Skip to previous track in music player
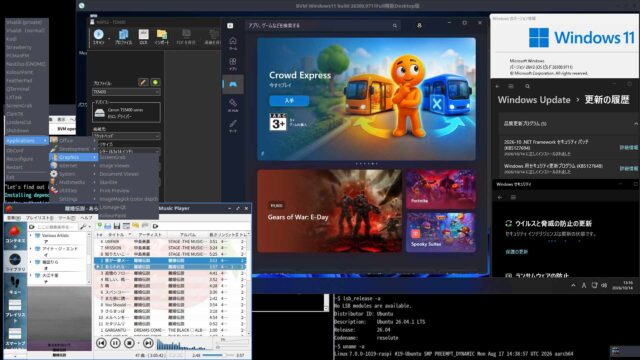Image resolution: width=640 pixels, height=360 pixels. tap(101, 343)
